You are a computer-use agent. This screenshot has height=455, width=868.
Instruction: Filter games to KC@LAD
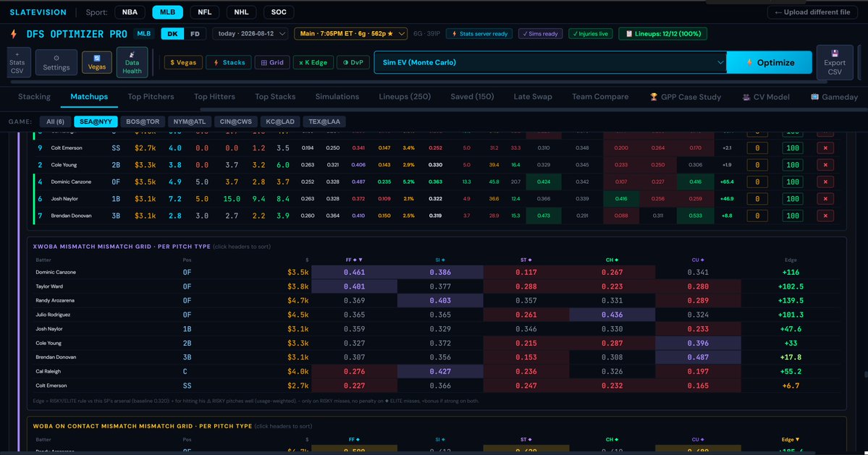tap(280, 122)
